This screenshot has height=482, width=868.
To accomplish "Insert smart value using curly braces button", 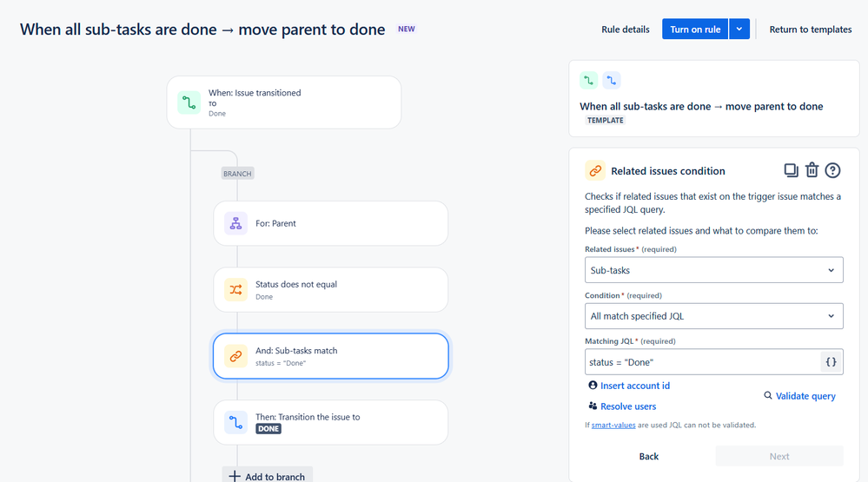I will click(x=831, y=362).
